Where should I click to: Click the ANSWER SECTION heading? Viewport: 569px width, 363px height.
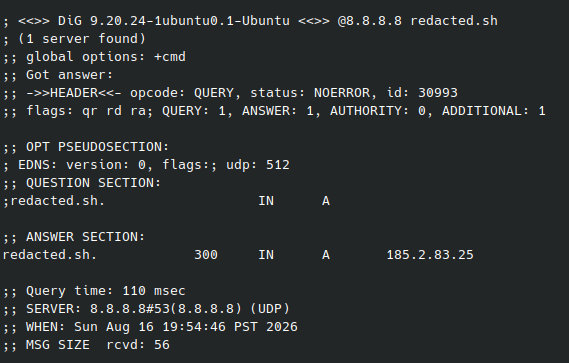(x=85, y=237)
